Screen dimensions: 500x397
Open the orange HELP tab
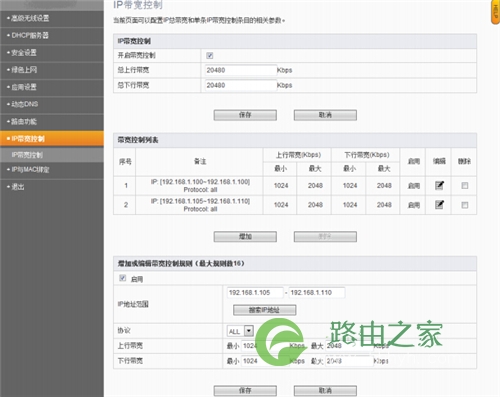click(496, 12)
